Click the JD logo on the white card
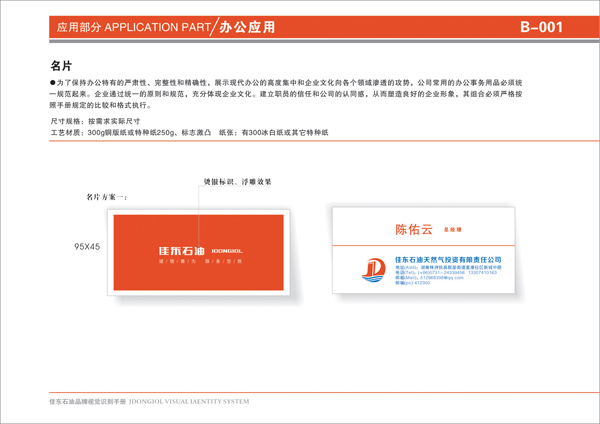Viewport: 600px width, 424px height. pyautogui.click(x=372, y=270)
